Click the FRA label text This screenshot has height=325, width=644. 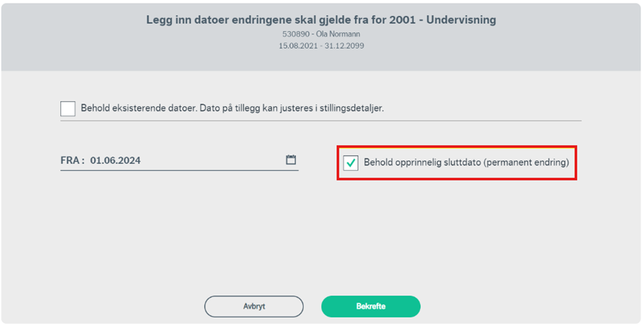(72, 161)
